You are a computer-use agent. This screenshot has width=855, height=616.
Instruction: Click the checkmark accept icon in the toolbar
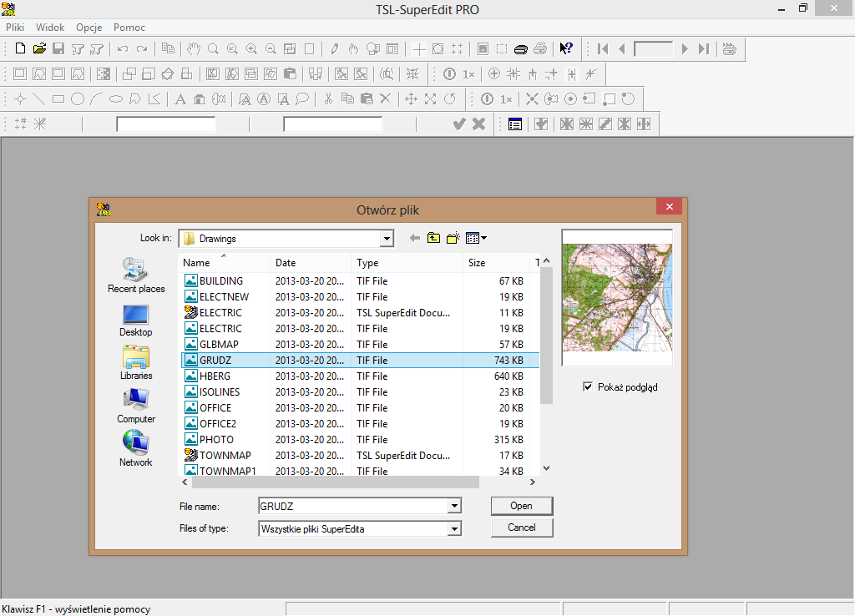click(459, 124)
